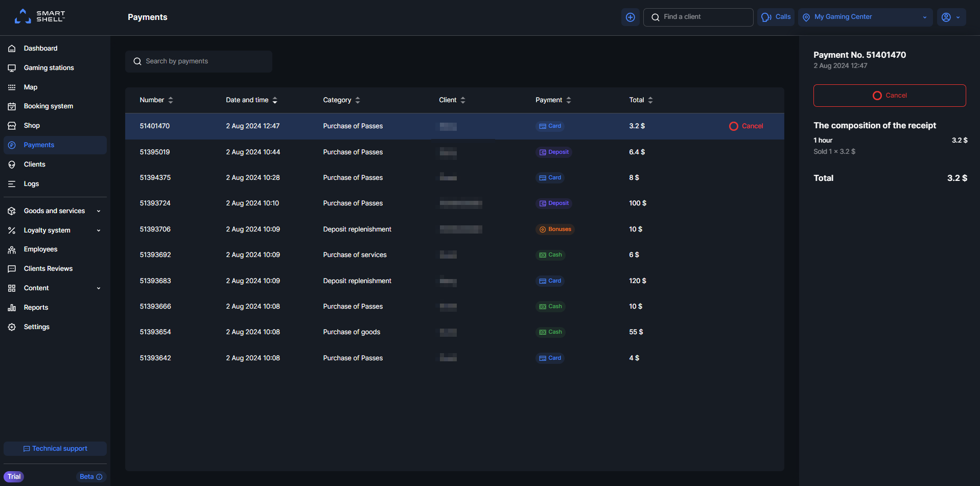Viewport: 980px width, 486px height.
Task: Click Purchase of goods category cell
Action: [352, 332]
